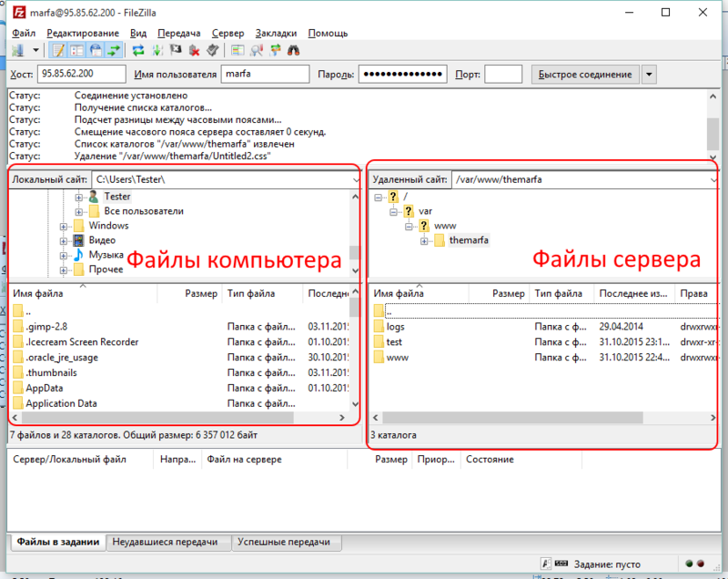Collapse the remote var node
The width and height of the screenshot is (728, 579).
tap(394, 212)
